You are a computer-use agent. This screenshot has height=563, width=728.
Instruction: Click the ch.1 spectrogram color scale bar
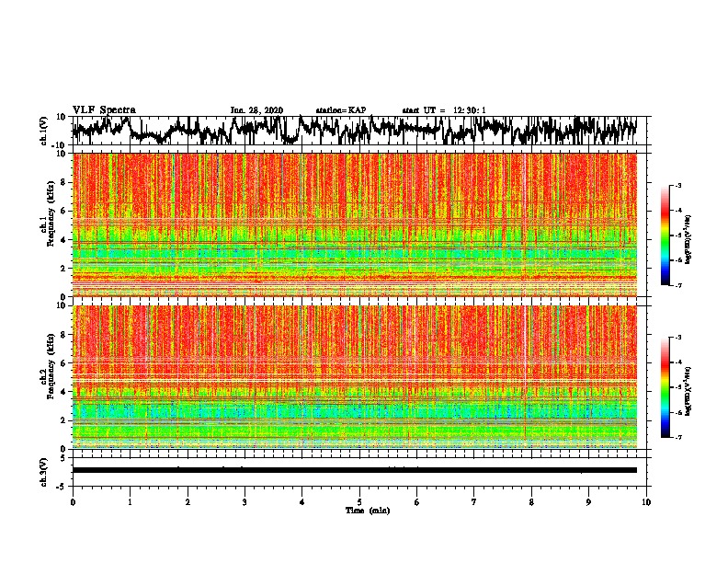click(x=665, y=236)
